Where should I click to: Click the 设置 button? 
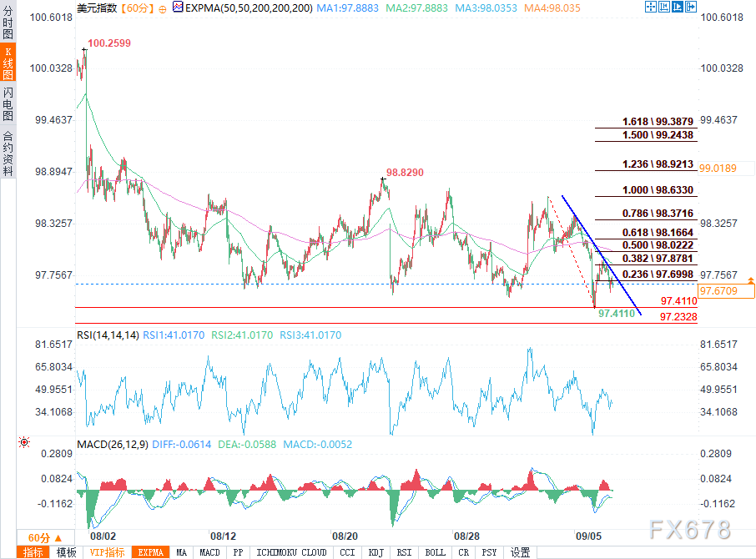[x=520, y=552]
